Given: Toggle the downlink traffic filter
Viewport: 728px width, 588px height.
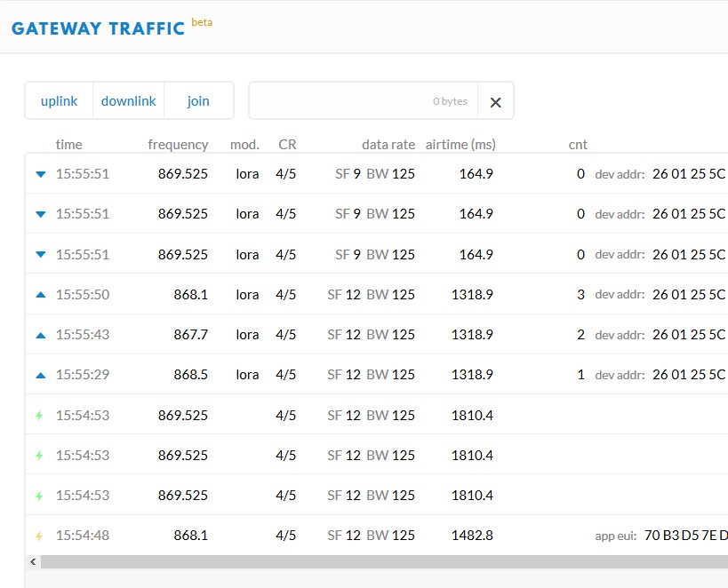Looking at the screenshot, I should (128, 101).
